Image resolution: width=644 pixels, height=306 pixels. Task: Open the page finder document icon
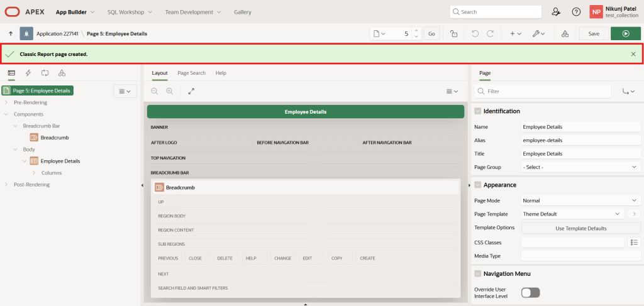(379, 34)
